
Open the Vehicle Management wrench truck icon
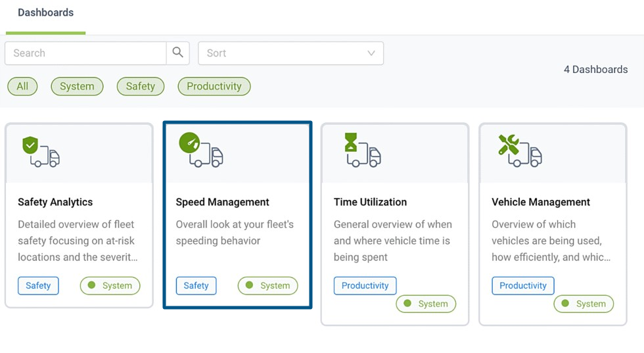520,151
